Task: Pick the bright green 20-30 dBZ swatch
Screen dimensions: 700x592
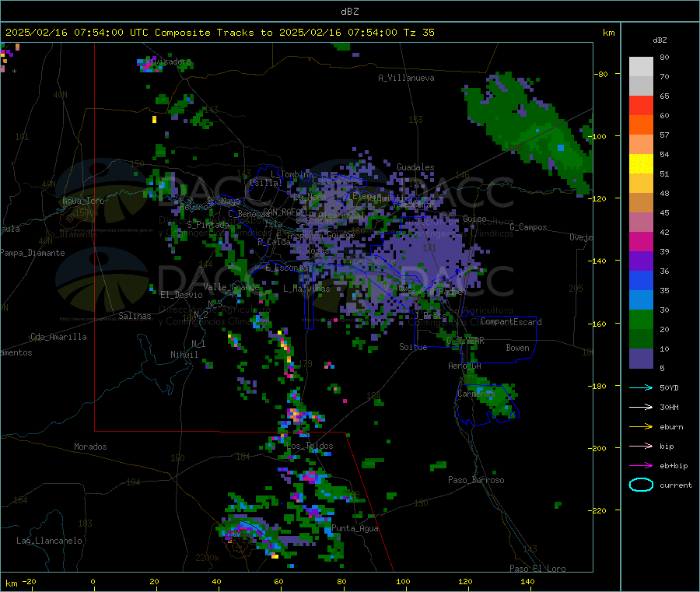Action: pyautogui.click(x=641, y=319)
